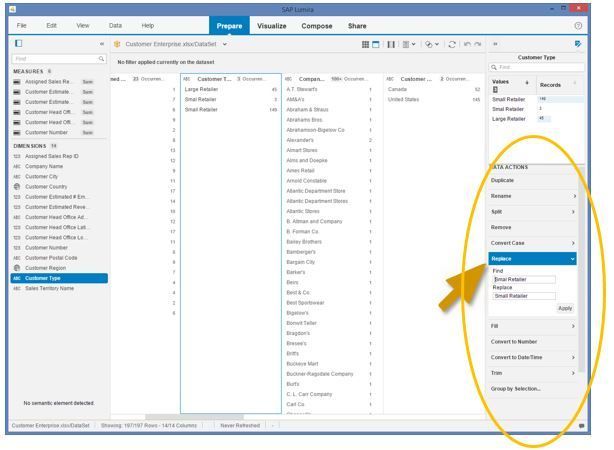Viewport: 614px width, 450px height.
Task: Click the Remove data action
Action: pos(533,227)
